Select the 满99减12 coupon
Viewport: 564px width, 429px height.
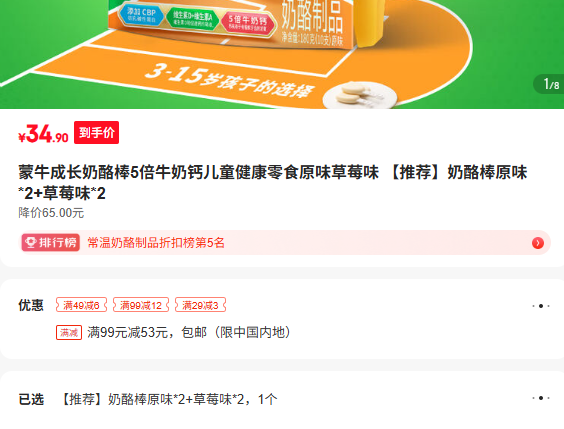141,305
